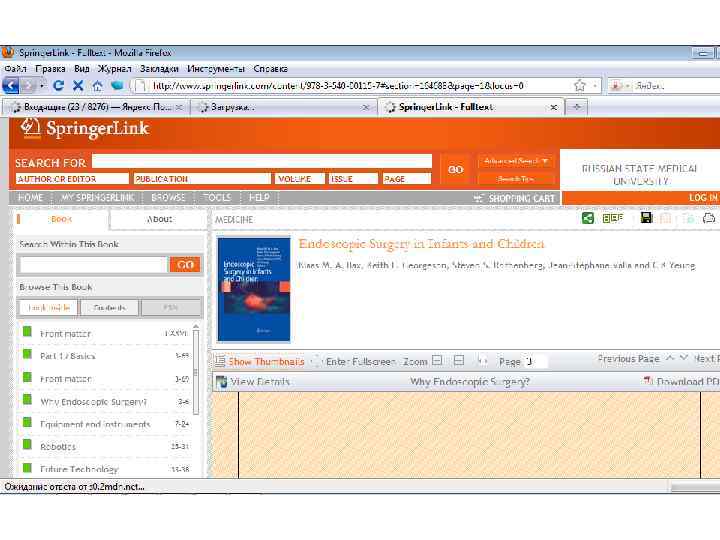The image size is (720, 540).
Task: Click the forward navigation arrow
Action: (x=28, y=85)
